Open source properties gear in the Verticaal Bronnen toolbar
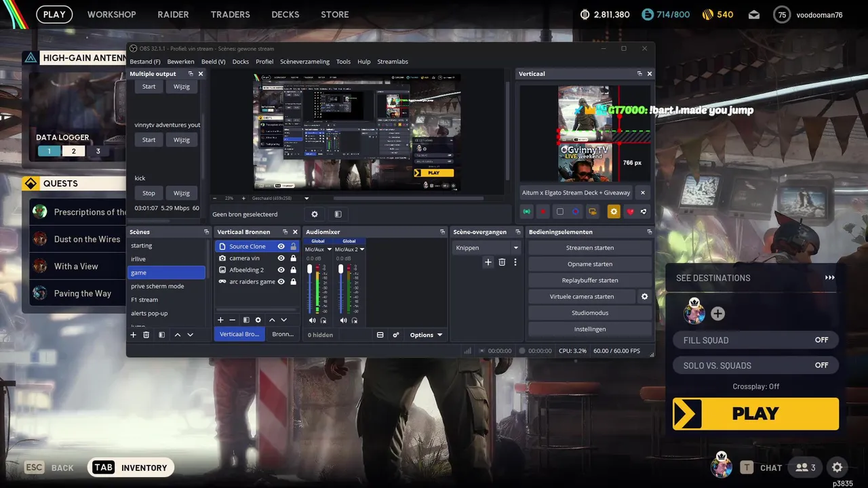The width and height of the screenshot is (868, 488). 258,320
